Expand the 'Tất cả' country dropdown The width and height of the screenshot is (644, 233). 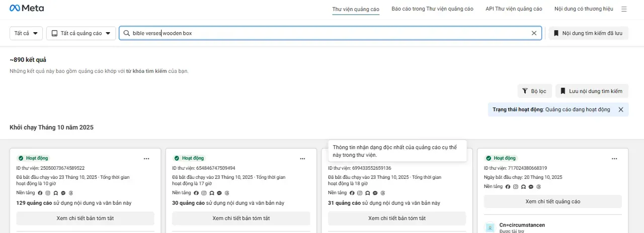pos(26,33)
